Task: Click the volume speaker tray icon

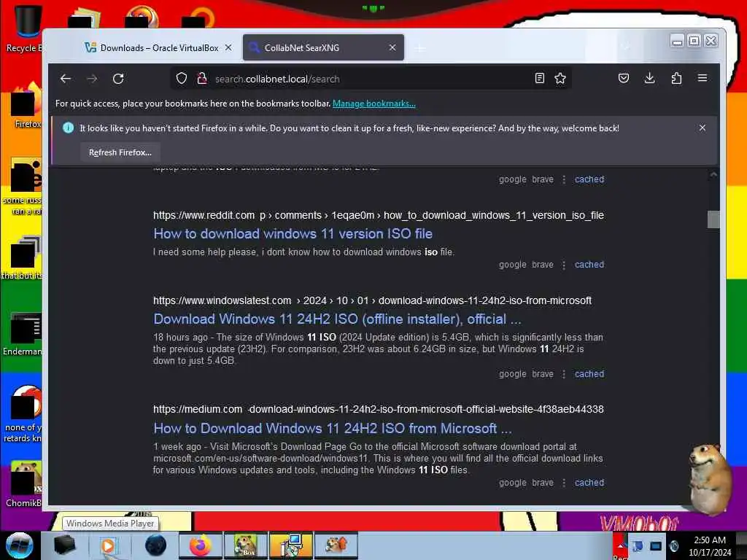Action: pos(674,545)
